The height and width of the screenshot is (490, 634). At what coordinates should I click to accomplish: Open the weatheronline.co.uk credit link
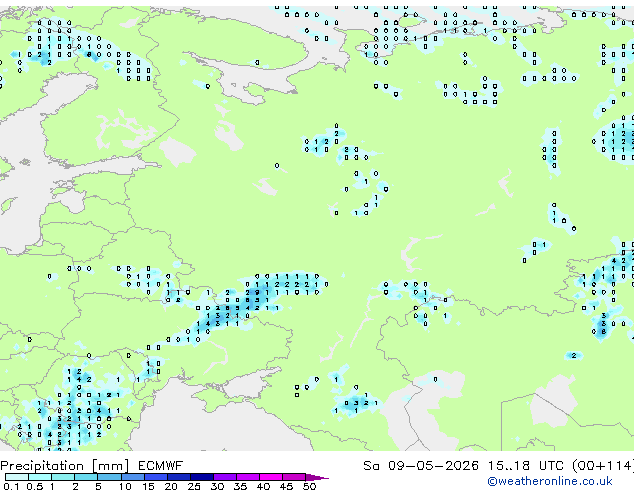click(x=550, y=481)
